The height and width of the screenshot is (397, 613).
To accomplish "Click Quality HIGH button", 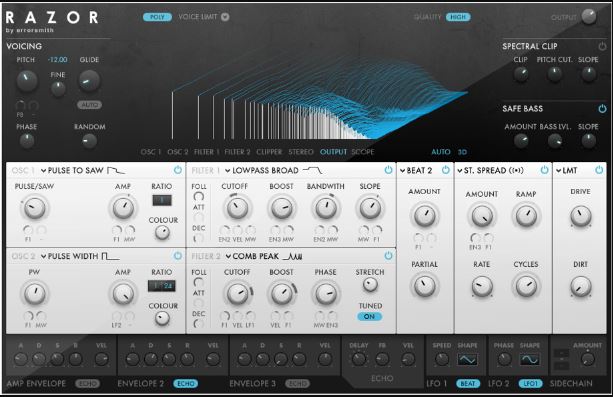I will (458, 17).
